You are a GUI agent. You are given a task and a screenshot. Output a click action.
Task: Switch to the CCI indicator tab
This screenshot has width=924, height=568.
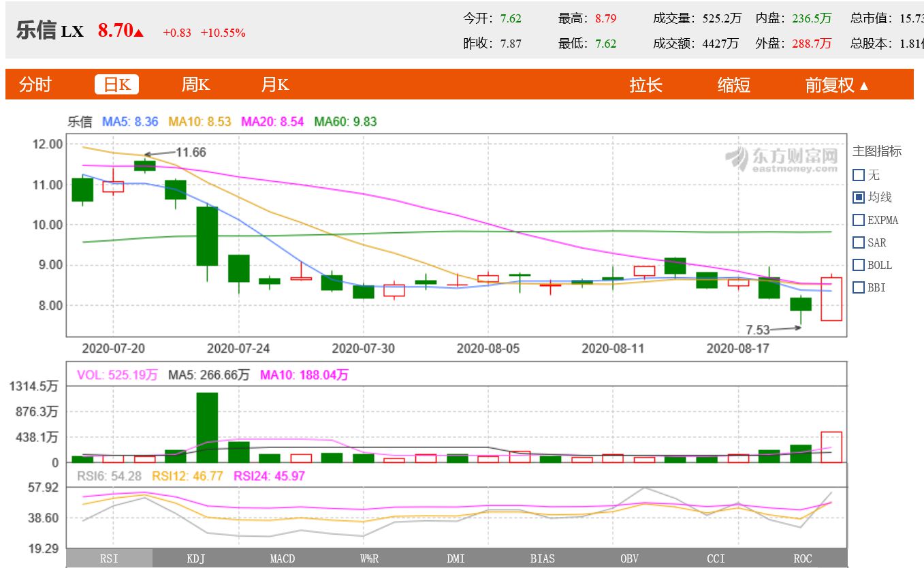pos(716,558)
